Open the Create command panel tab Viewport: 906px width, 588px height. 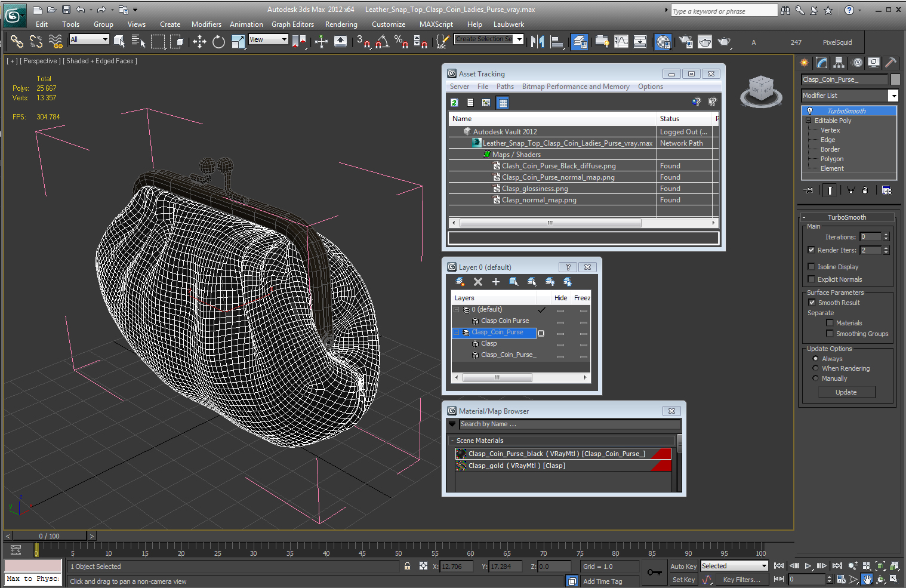pos(805,63)
